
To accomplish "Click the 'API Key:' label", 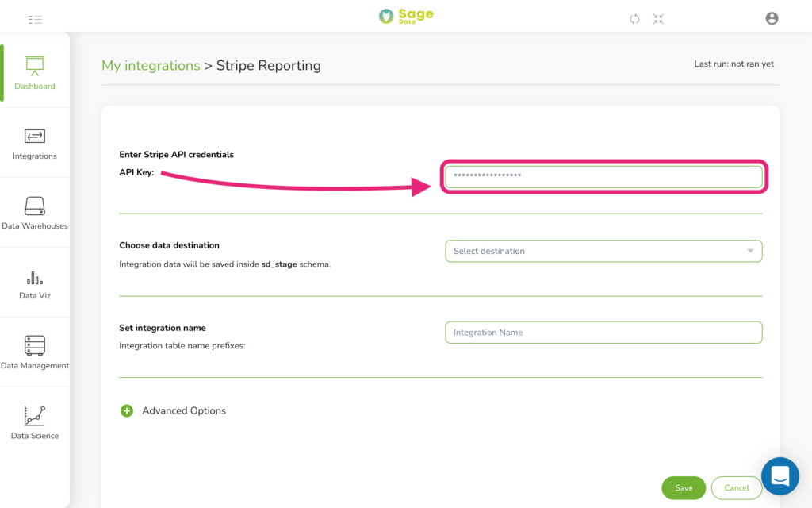I will pos(136,172).
